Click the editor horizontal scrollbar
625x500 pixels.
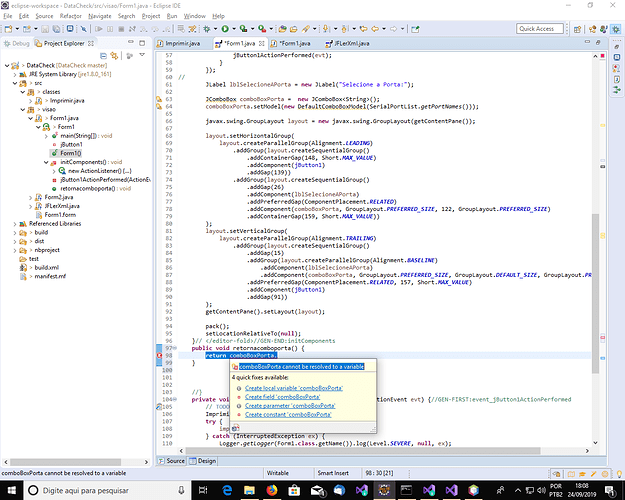coord(363,451)
